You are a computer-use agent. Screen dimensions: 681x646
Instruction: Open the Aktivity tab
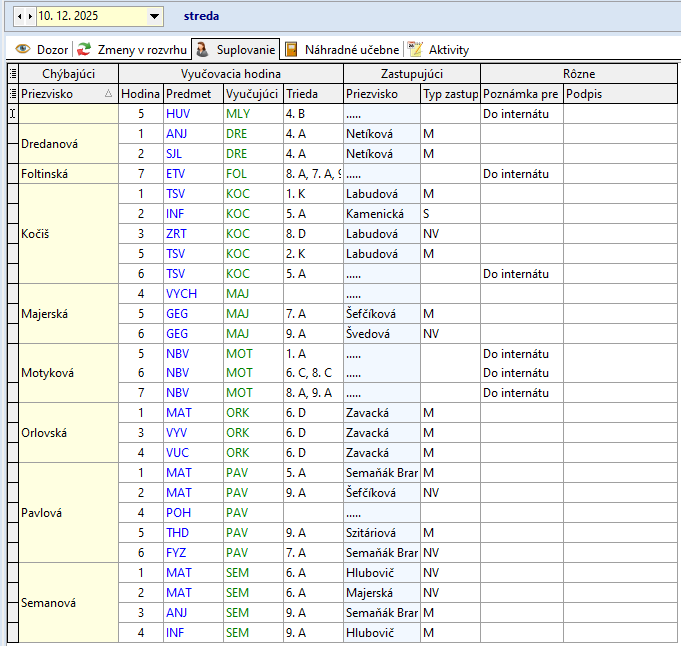tap(448, 49)
